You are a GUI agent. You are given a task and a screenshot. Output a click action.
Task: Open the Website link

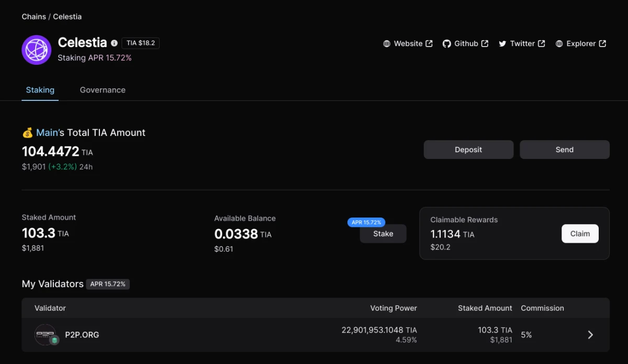[x=408, y=44]
